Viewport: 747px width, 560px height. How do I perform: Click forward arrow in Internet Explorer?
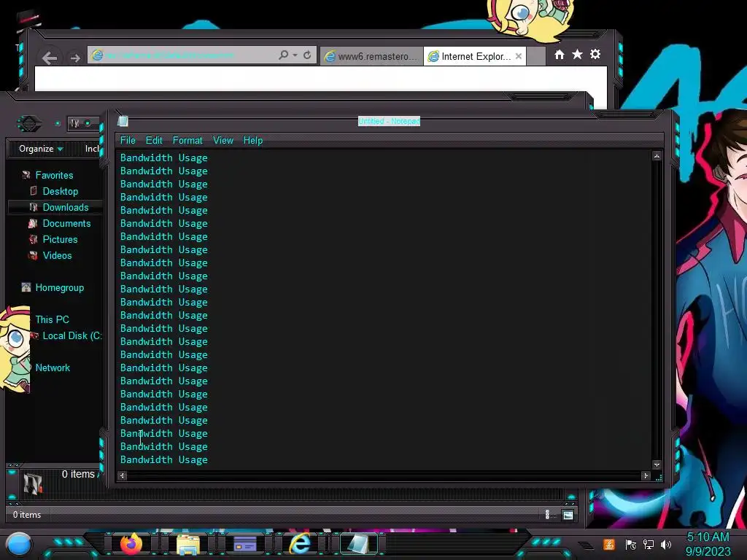point(75,58)
